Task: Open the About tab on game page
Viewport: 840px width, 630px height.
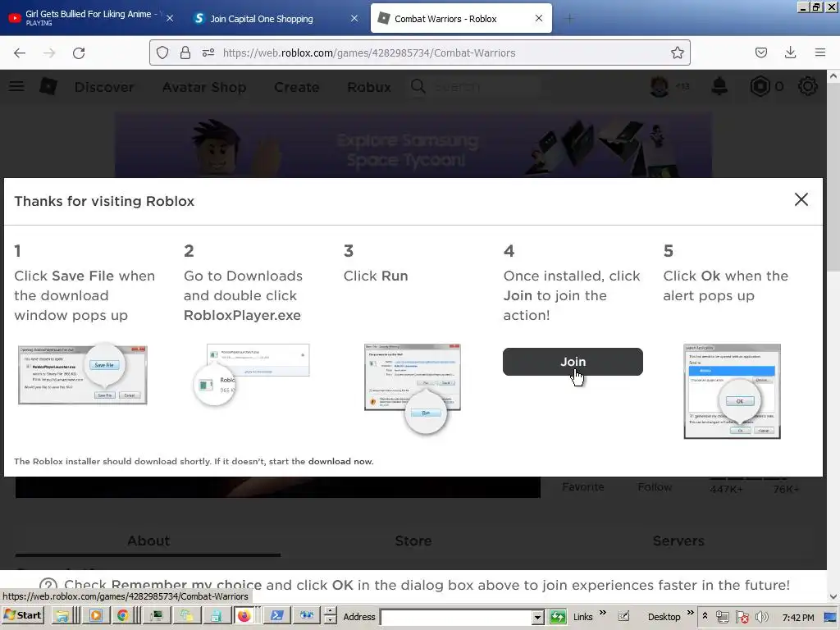Action: (x=148, y=541)
